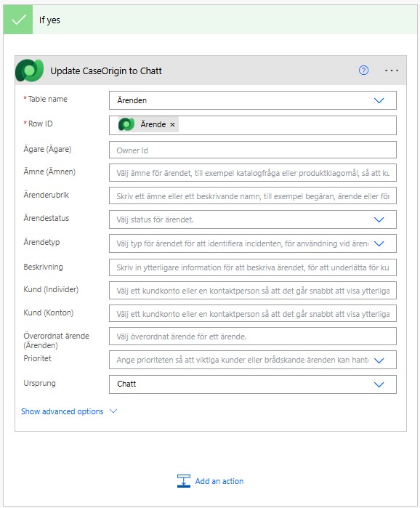Click the Kund (Konton) input field
Screen dimensions: 420x508
(253, 313)
